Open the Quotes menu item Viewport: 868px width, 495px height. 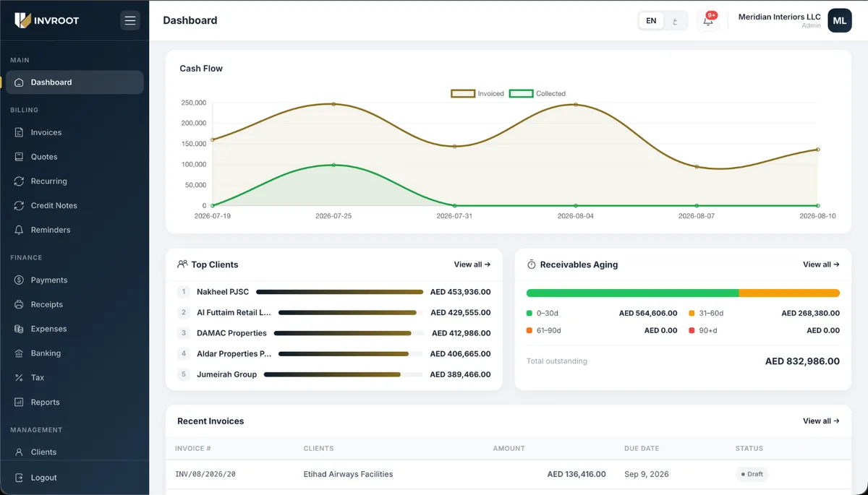tap(74, 157)
